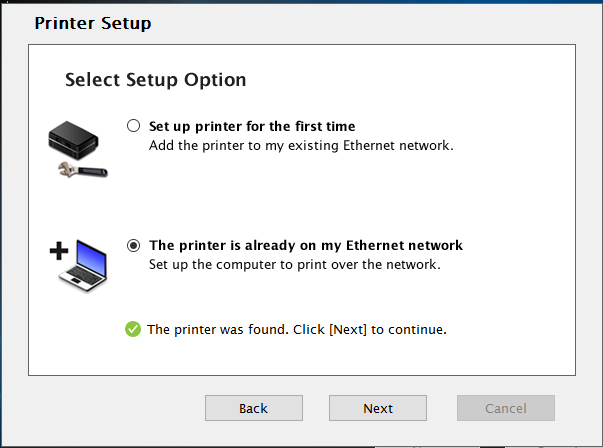Click the green checkmark status icon

pos(133,329)
